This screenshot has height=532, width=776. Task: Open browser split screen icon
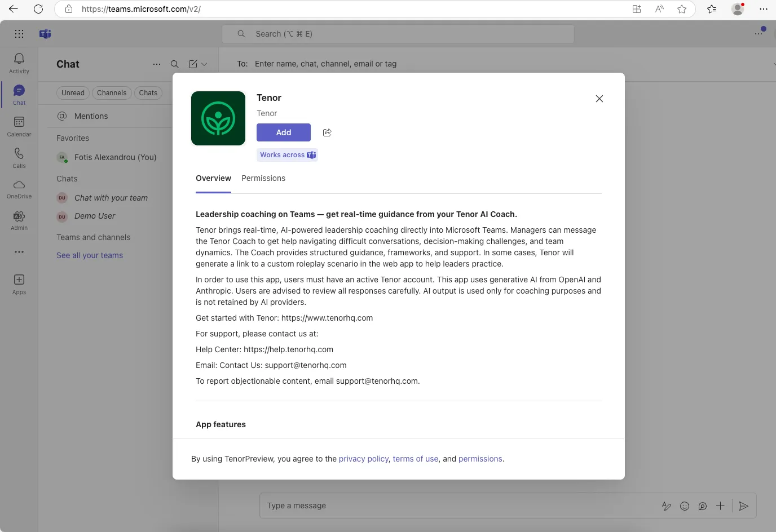pyautogui.click(x=637, y=9)
